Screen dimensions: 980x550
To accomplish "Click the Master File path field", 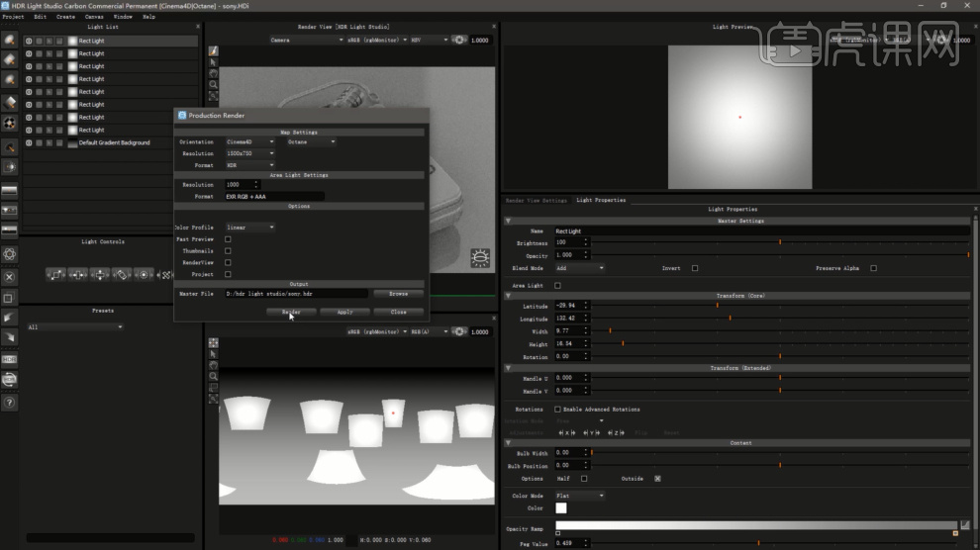I will 296,294.
